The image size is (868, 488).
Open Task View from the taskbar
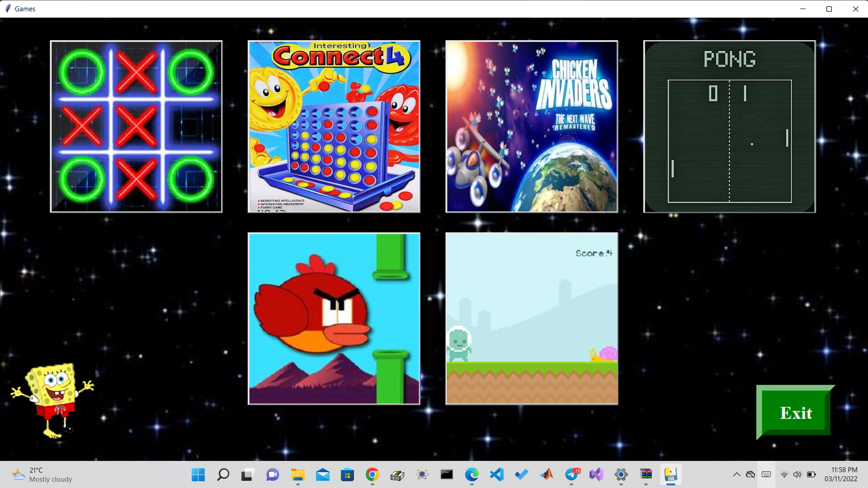point(247,474)
